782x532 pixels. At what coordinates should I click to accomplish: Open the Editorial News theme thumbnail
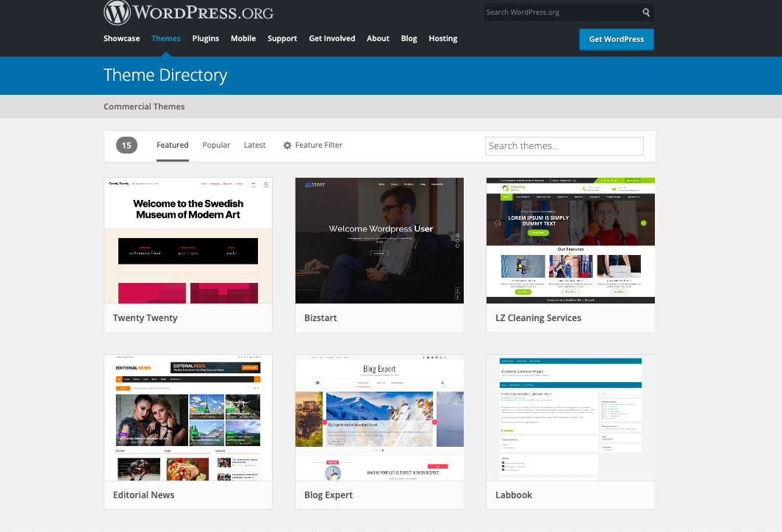click(188, 418)
